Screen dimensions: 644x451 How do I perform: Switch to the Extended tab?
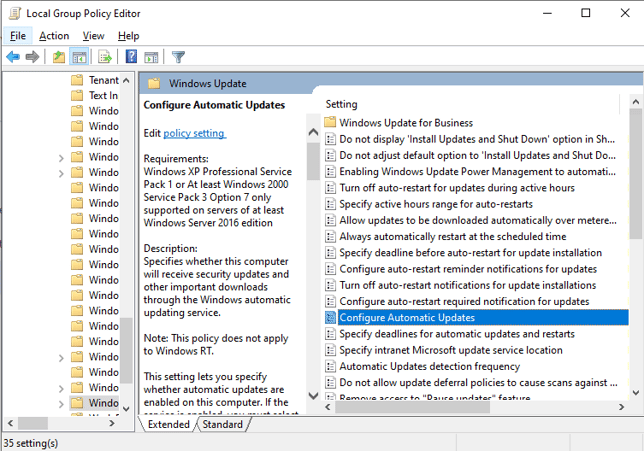168,425
